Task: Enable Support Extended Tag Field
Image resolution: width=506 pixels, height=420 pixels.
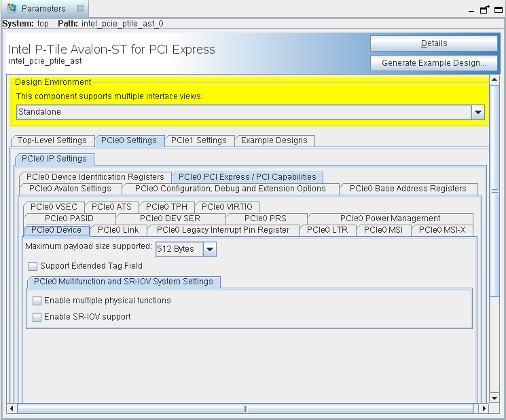Action: [33, 266]
